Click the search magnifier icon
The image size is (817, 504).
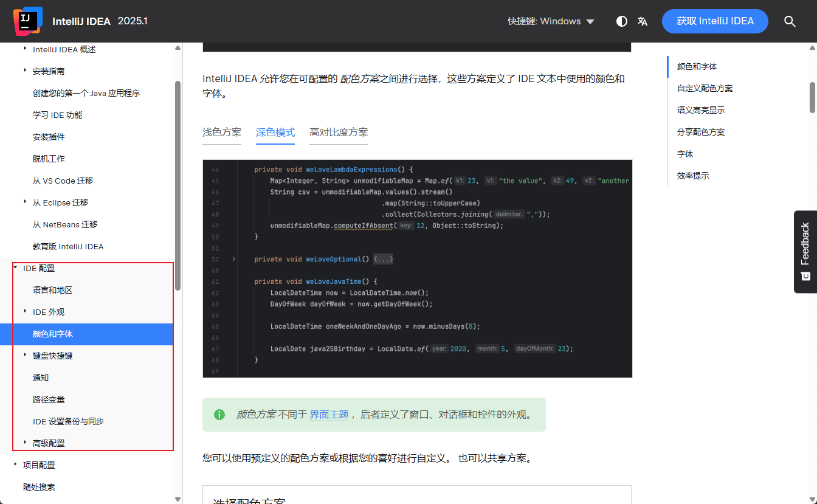pyautogui.click(x=790, y=21)
